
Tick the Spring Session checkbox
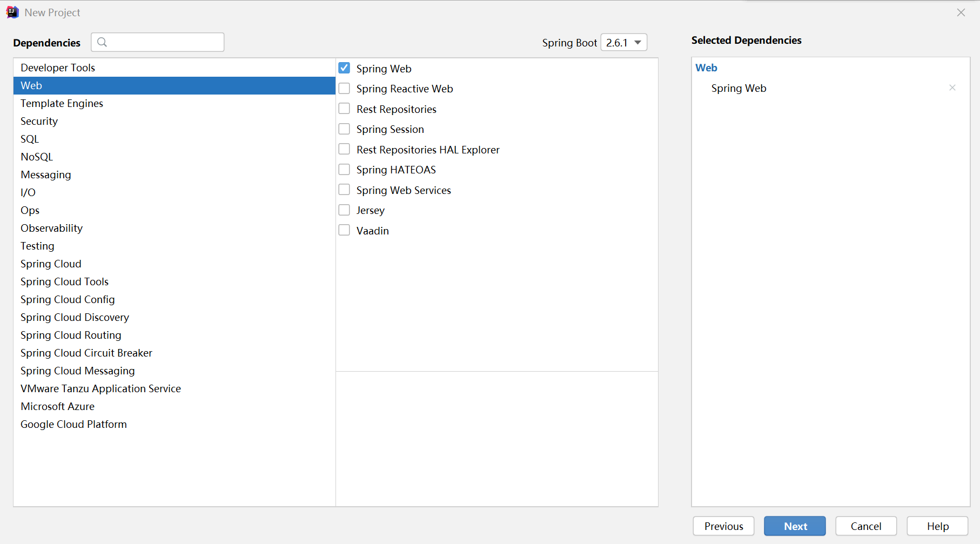click(344, 129)
